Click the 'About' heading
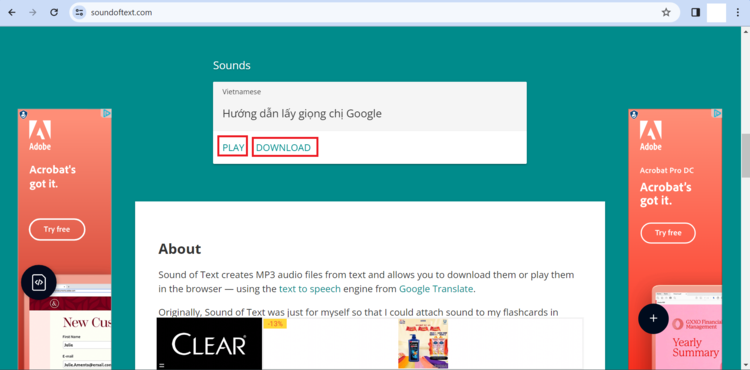 [180, 249]
